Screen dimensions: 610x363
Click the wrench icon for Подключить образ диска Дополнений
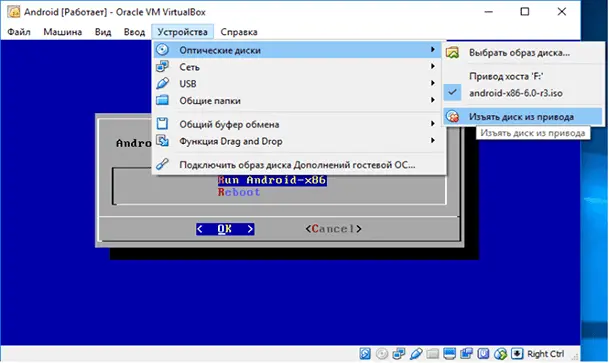(162, 164)
